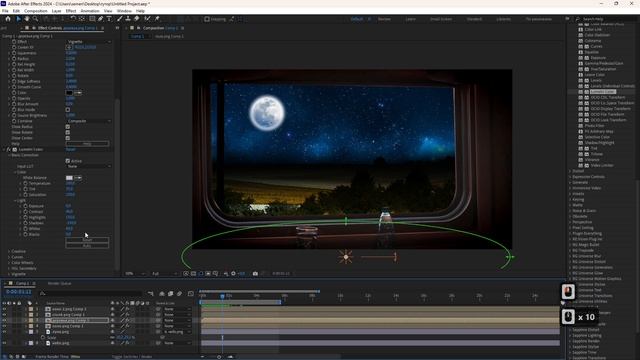Expand the Curves section in Lumetri
The height and width of the screenshot is (360, 640).
click(9, 257)
